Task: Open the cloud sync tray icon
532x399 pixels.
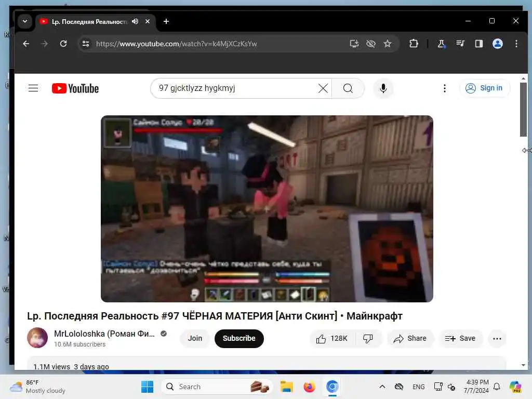Action: click(x=399, y=387)
